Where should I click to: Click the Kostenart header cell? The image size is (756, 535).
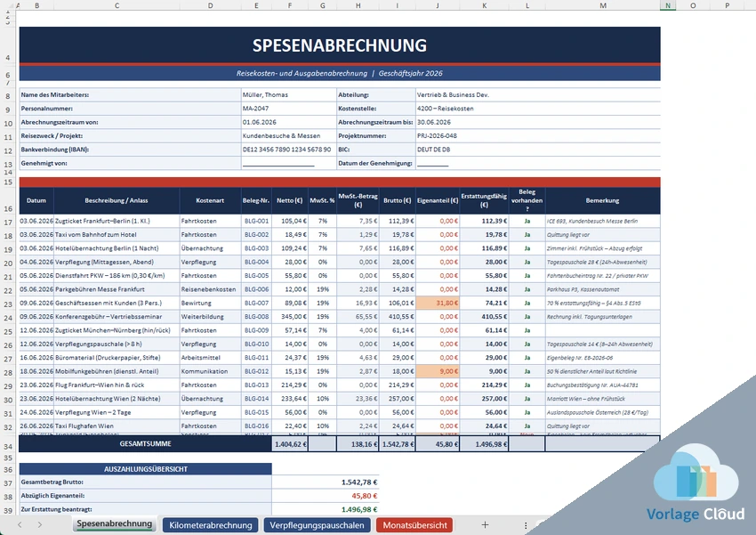click(x=210, y=200)
